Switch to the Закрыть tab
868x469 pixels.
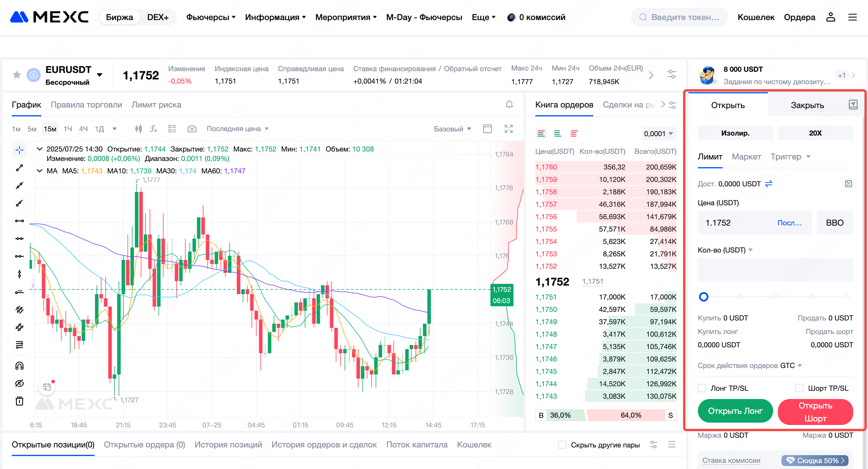point(807,105)
